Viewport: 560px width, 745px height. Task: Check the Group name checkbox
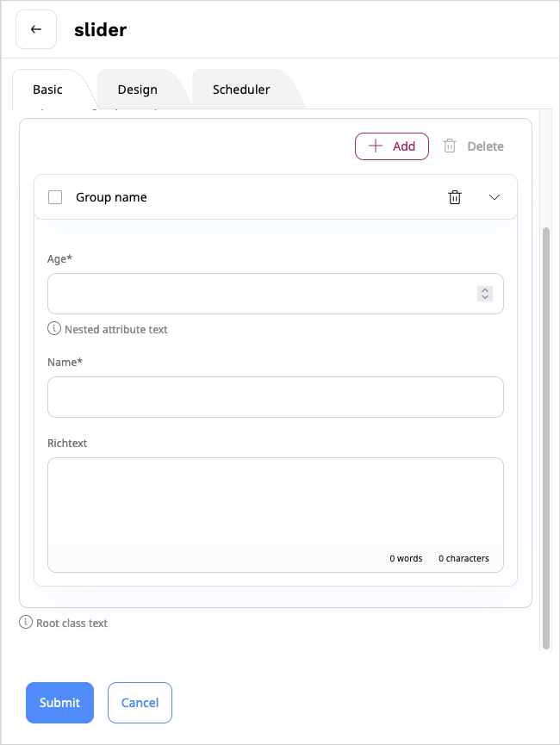[x=54, y=196]
